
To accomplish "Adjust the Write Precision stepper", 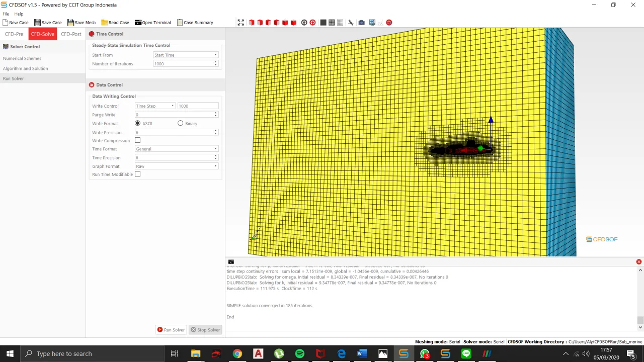I will [215, 132].
